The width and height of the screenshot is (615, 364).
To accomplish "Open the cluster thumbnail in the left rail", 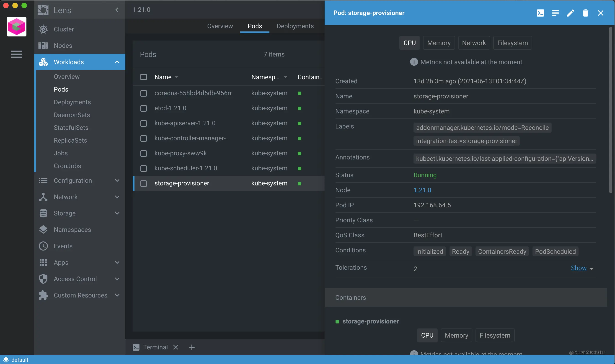I will pos(16,26).
